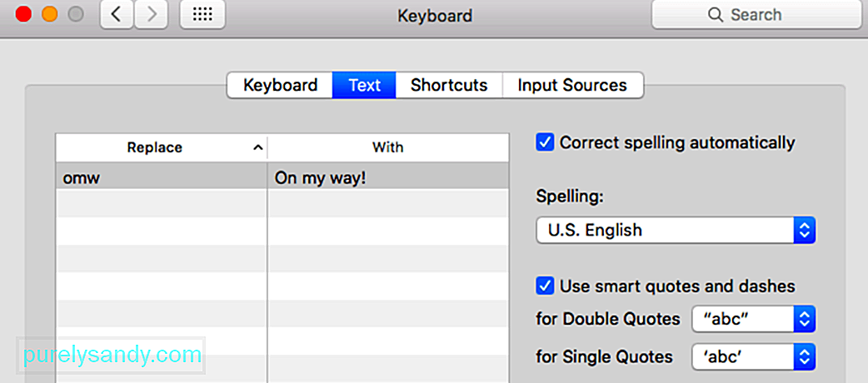
Task: Minimize window with the orange button
Action: [50, 14]
